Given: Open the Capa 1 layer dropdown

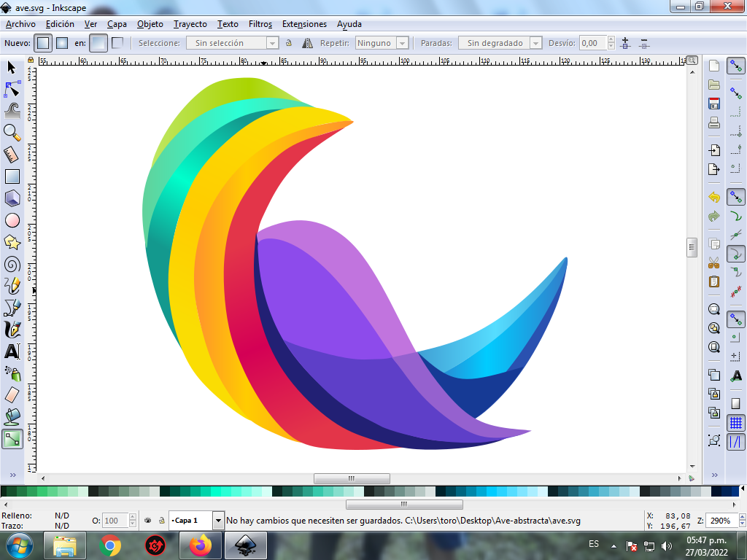Looking at the screenshot, I should tap(217, 521).
